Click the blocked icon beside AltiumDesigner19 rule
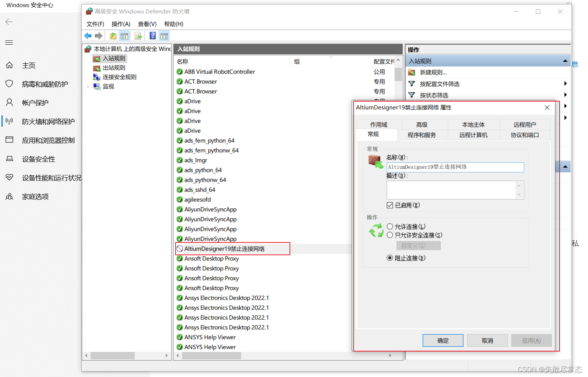This screenshot has width=588, height=377. point(180,249)
